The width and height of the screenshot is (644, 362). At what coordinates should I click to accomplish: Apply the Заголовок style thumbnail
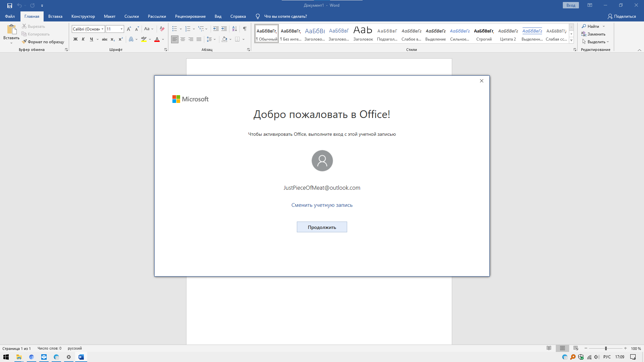[x=363, y=33]
